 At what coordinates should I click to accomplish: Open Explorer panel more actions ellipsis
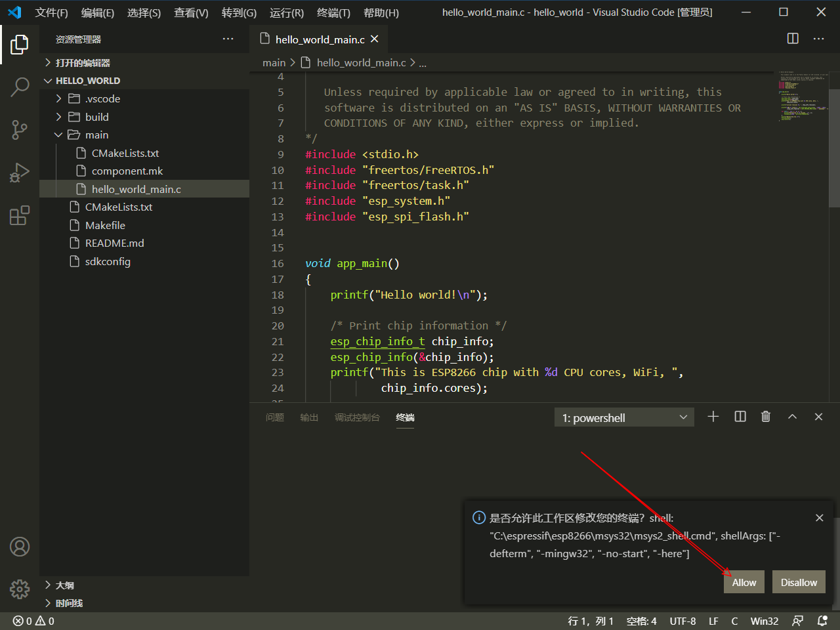228,39
